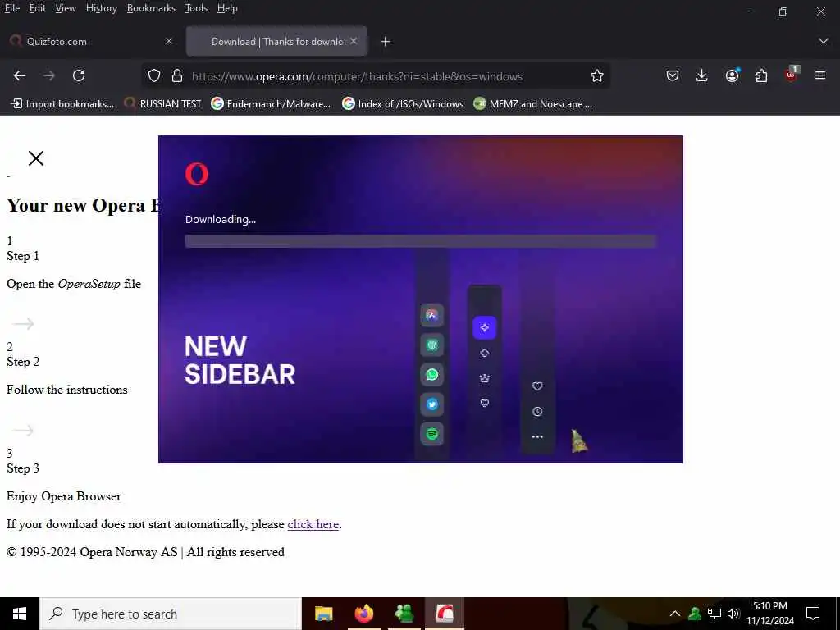Show hidden system tray icons chevron
Image resolution: width=840 pixels, height=630 pixels.
[675, 614]
